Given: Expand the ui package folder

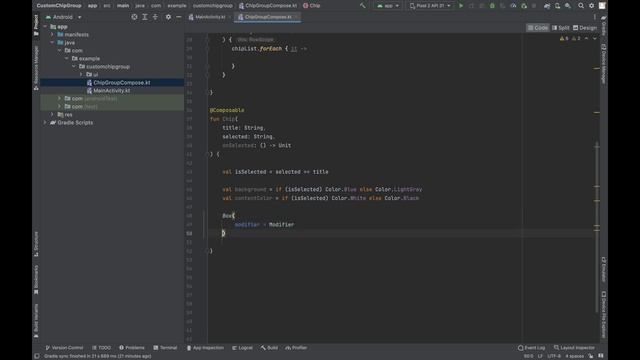Looking at the screenshot, I should coord(81,74).
